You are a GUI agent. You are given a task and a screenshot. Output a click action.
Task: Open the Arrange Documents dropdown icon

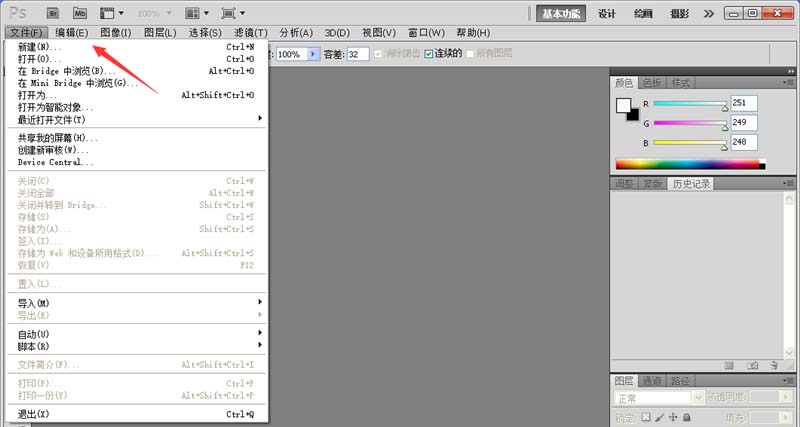[197, 13]
